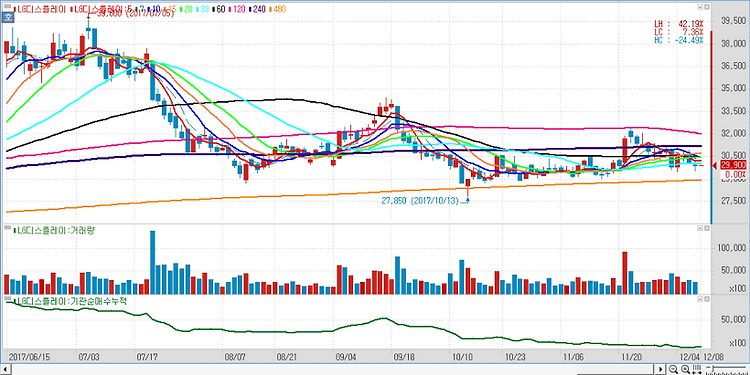The width and height of the screenshot is (750, 375).
Task: Click the first LG디스플레이 price legend label
Action: click(39, 9)
